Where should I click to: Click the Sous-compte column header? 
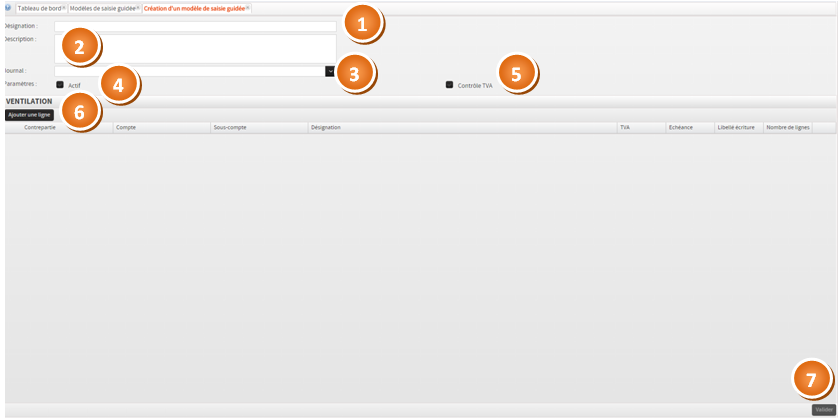(x=259, y=127)
